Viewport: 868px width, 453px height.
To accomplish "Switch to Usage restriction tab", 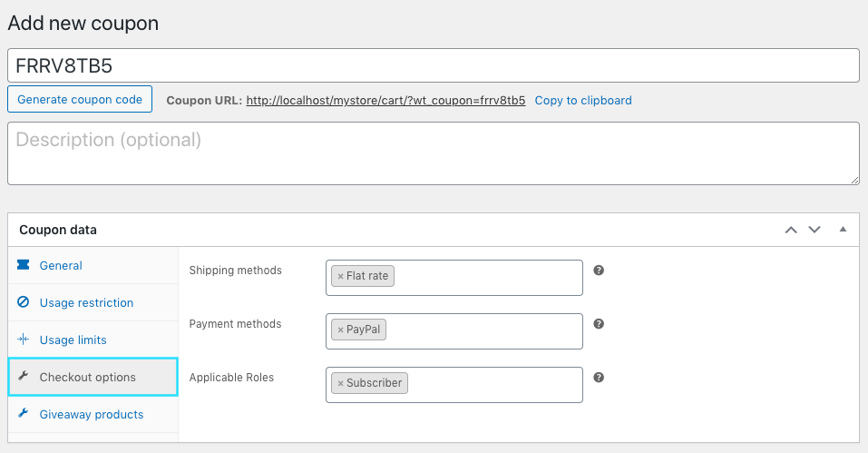I will click(93, 302).
